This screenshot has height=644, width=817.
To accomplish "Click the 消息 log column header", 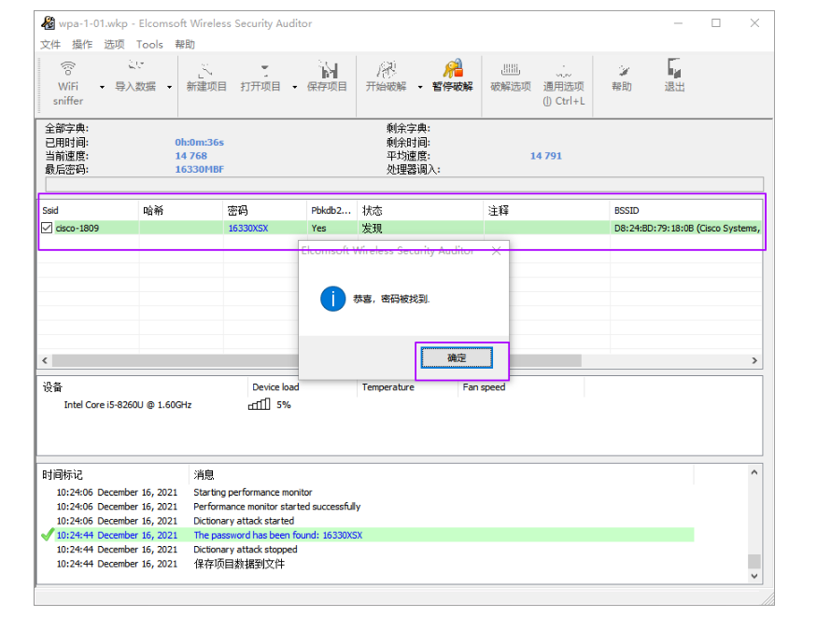I will coord(441,475).
